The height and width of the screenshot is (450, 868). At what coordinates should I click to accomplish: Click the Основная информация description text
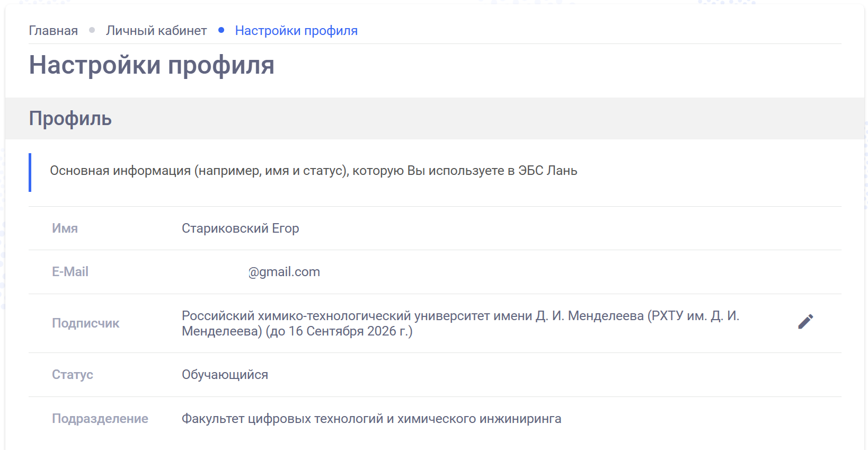tap(313, 171)
